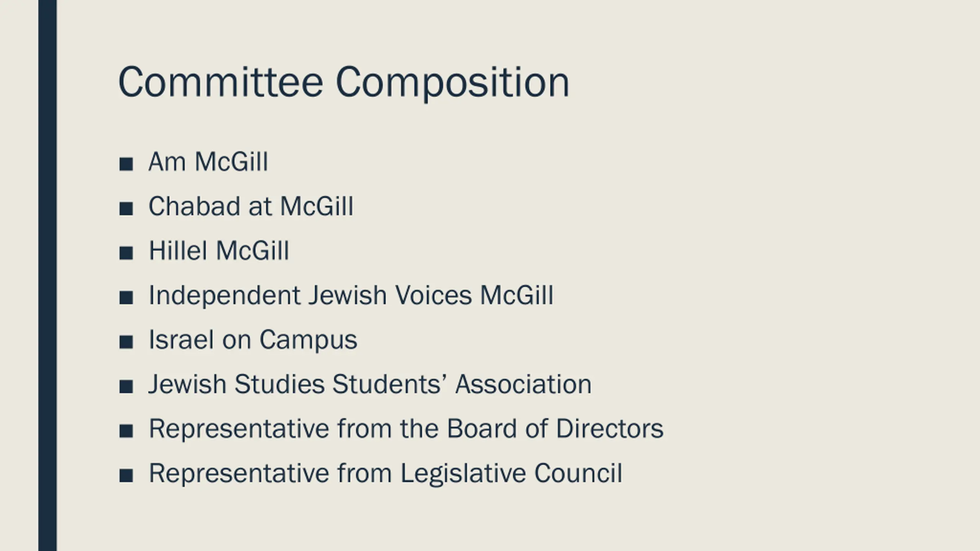Screen dimensions: 980x551
Task: Click Jewish Studies Students' Association text
Action: point(370,384)
